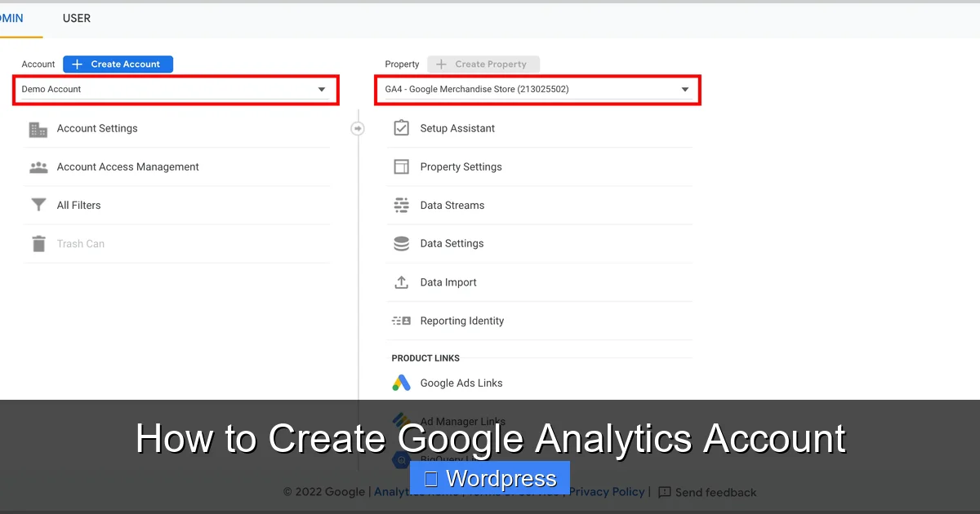Open Data Settings
The height and width of the screenshot is (514, 980).
coord(452,243)
